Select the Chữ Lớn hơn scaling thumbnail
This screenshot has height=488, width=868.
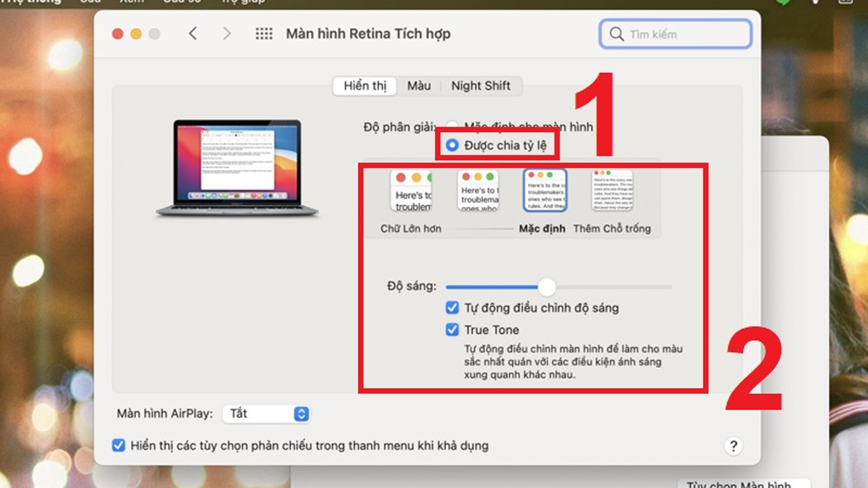[x=411, y=190]
